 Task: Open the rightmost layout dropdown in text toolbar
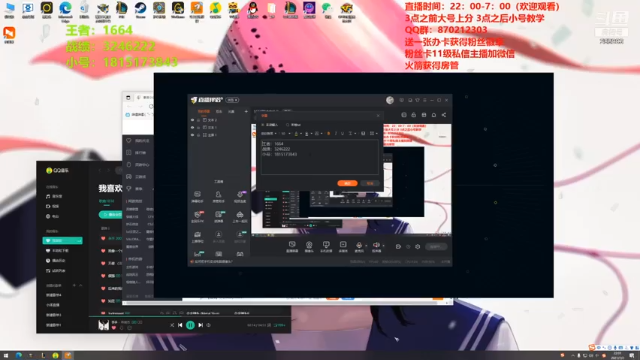373,133
